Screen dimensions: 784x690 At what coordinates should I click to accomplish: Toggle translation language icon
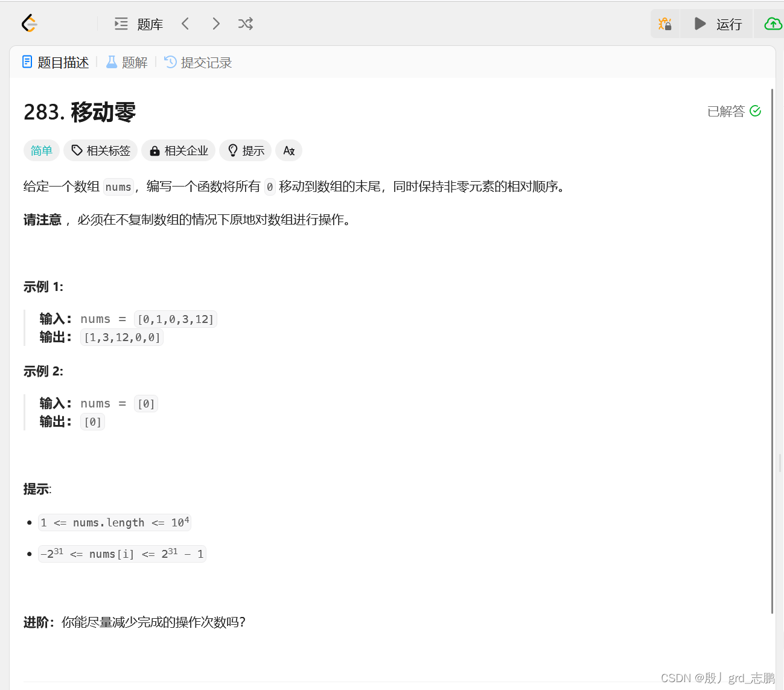click(289, 150)
